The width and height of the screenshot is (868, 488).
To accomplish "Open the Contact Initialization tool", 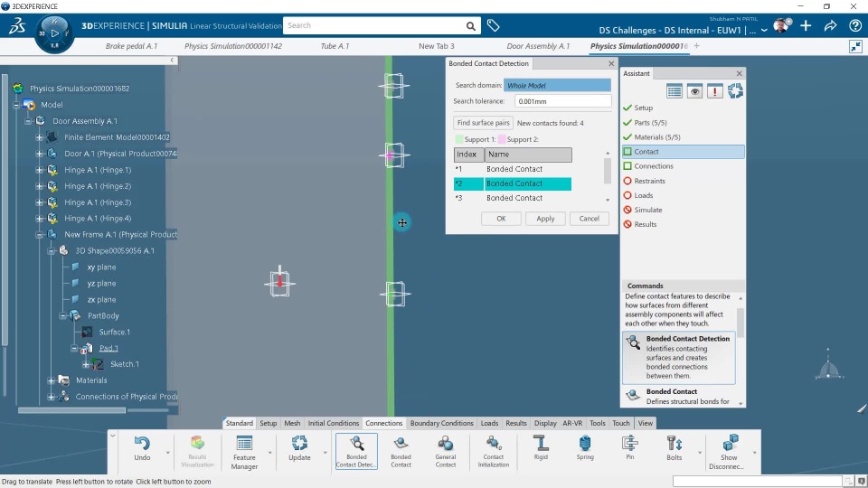I will coord(494,443).
